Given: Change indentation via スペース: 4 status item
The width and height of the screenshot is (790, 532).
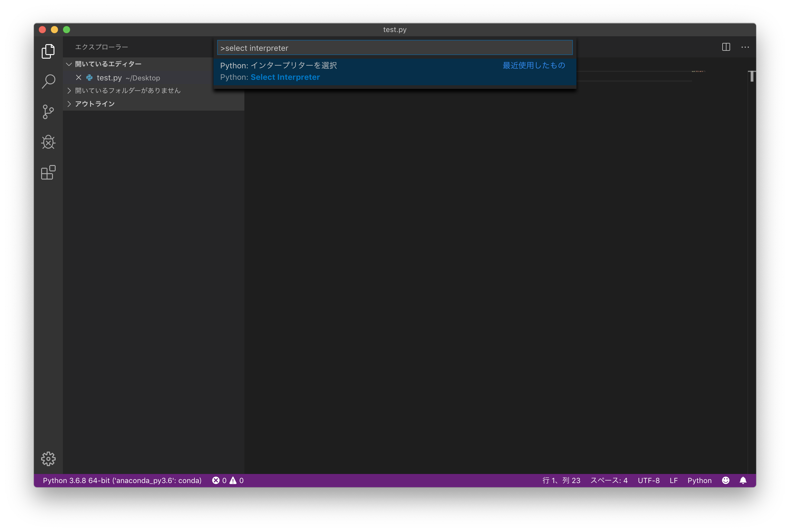Looking at the screenshot, I should (609, 480).
